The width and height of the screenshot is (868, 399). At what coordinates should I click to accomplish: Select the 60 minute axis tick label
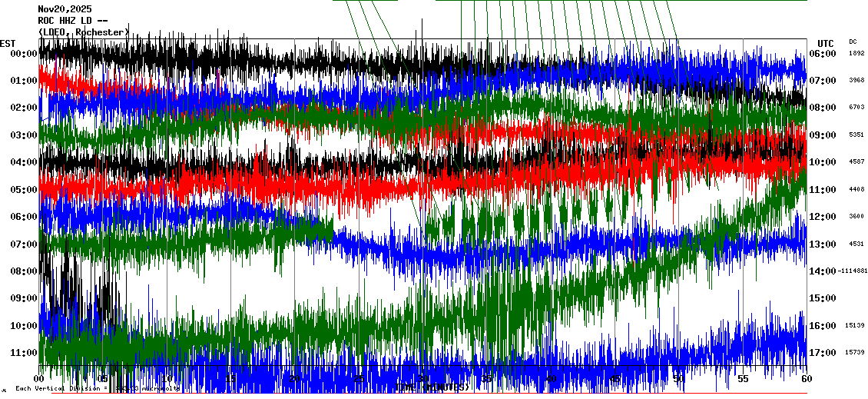[x=805, y=379]
